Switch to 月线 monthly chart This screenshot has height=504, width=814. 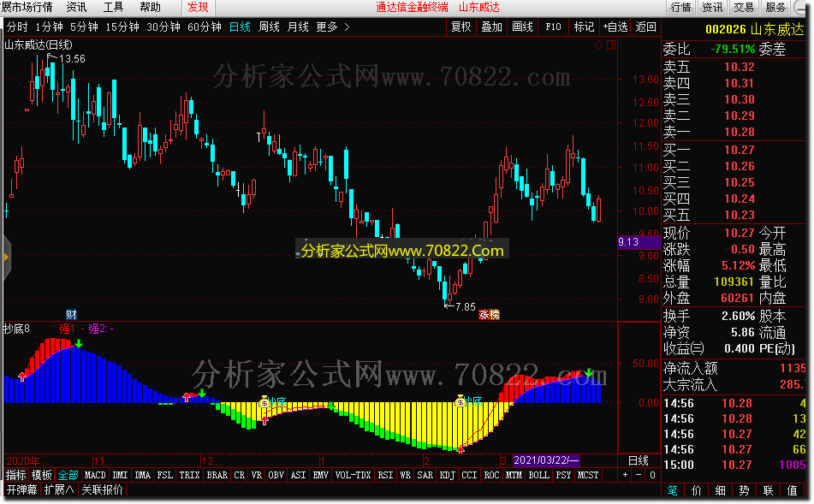click(x=298, y=27)
